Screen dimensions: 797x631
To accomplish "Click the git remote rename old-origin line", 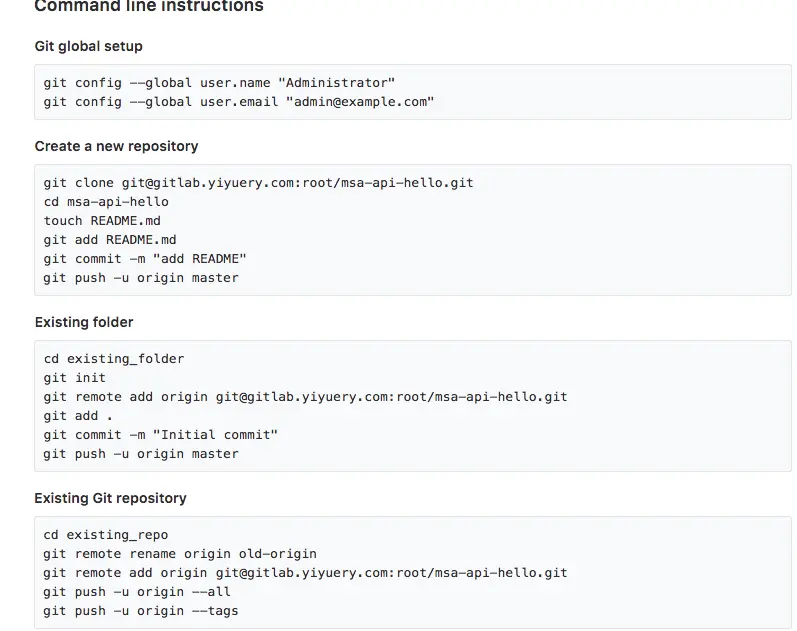I will pos(180,554).
